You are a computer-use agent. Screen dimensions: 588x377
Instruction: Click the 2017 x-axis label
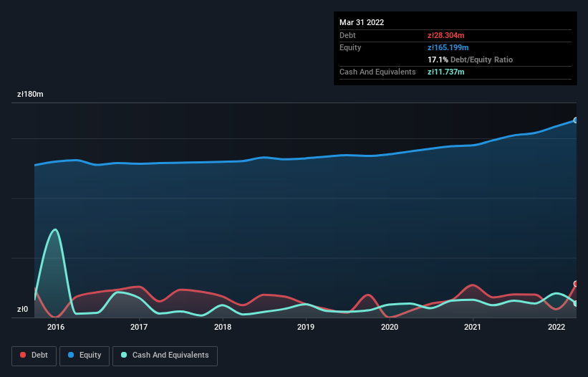tap(139, 327)
